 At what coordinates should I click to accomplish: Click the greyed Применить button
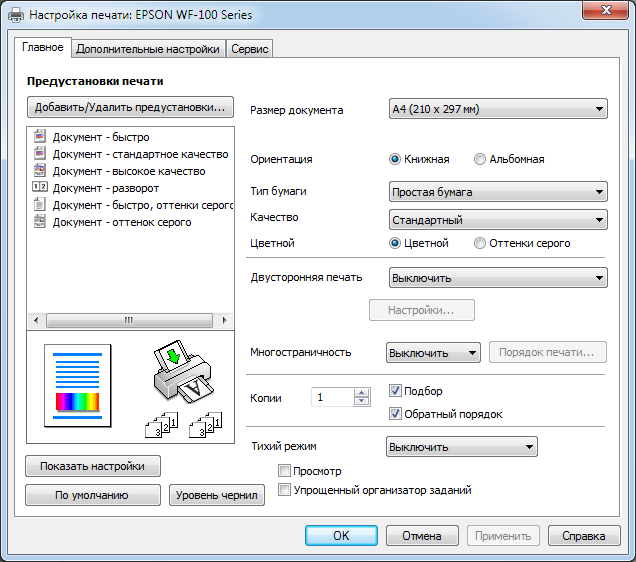pyautogui.click(x=503, y=536)
